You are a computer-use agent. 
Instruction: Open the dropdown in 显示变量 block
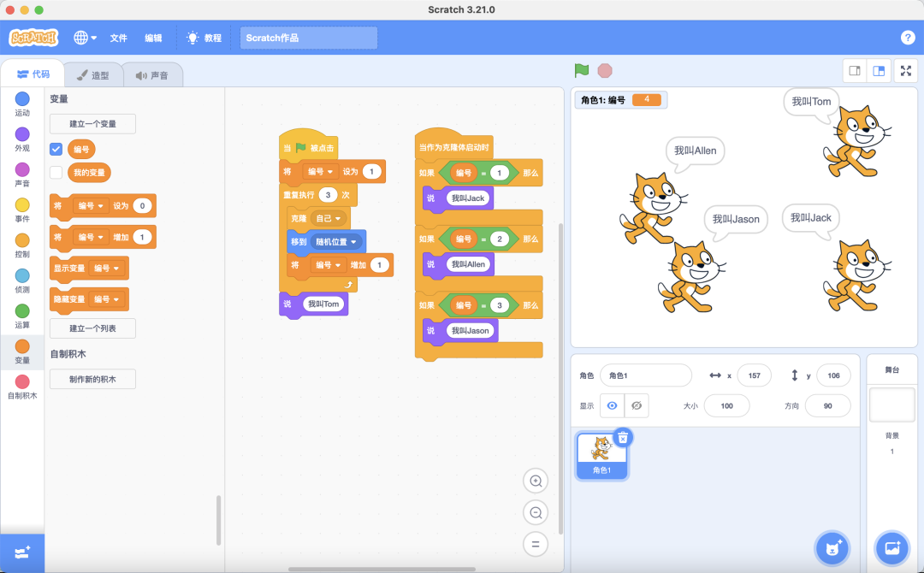pos(107,268)
